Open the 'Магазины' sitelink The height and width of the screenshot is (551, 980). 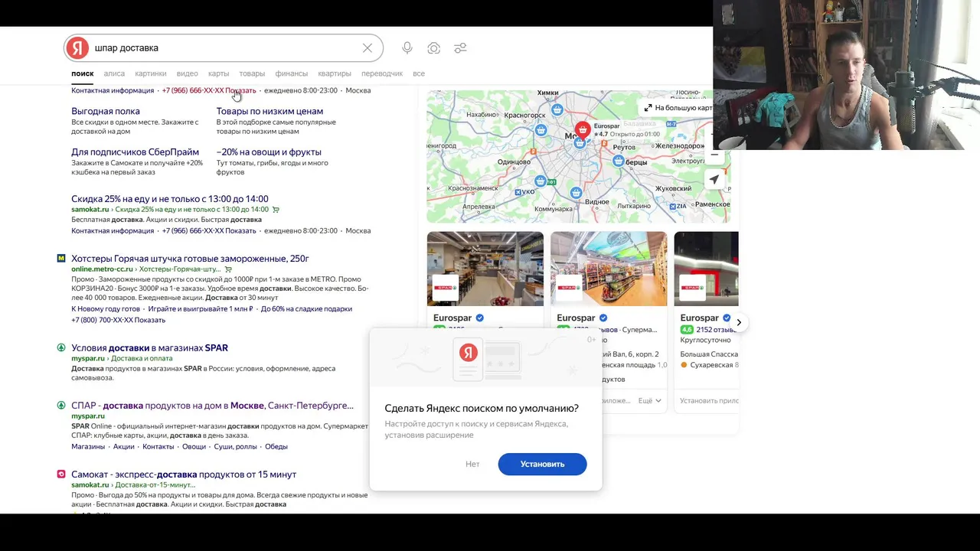click(x=88, y=447)
